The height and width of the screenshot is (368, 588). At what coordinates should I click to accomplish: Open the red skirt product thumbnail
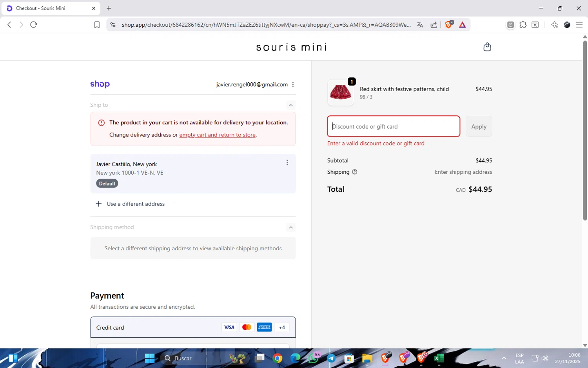pyautogui.click(x=340, y=93)
